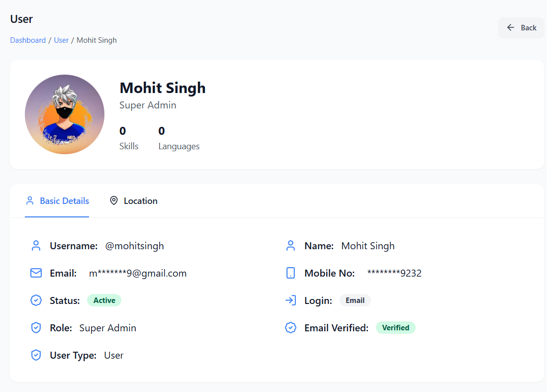Screen dimensions: 547x392
Task: Click the green Active status badge
Action: pyautogui.click(x=104, y=300)
